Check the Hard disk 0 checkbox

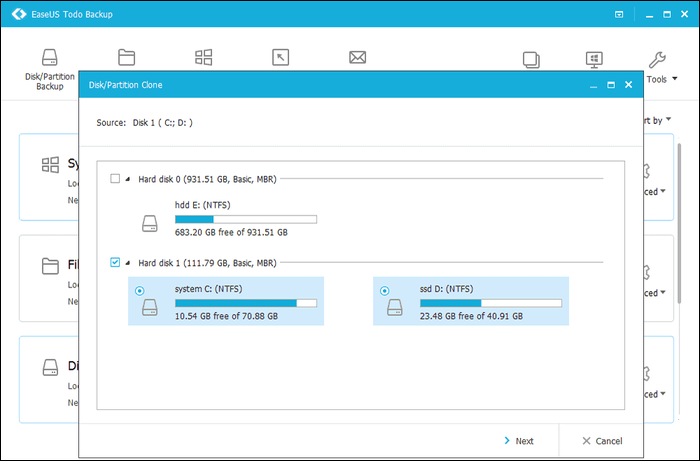click(115, 179)
